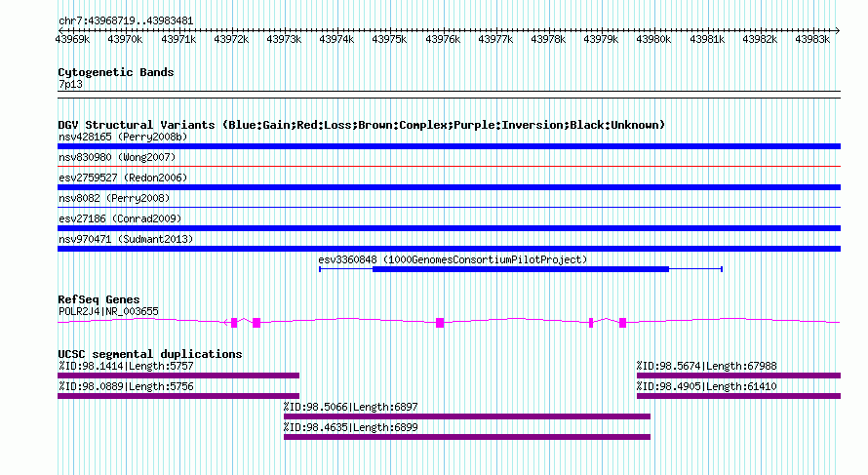
Task: Click the purple bar for Length:61410 duplication
Action: (738, 396)
